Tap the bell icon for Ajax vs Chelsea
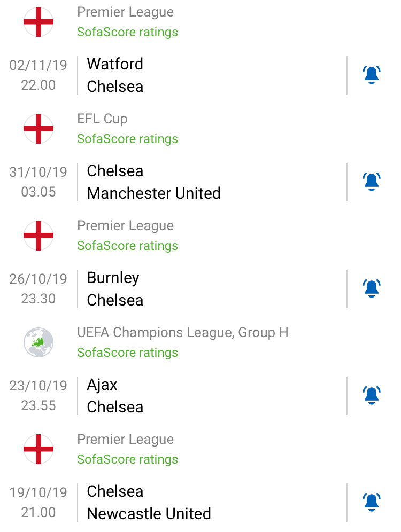This screenshot has width=401, height=532. point(371,395)
